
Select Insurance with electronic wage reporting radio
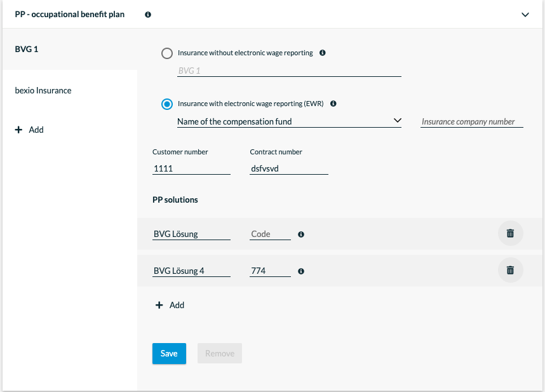[167, 104]
